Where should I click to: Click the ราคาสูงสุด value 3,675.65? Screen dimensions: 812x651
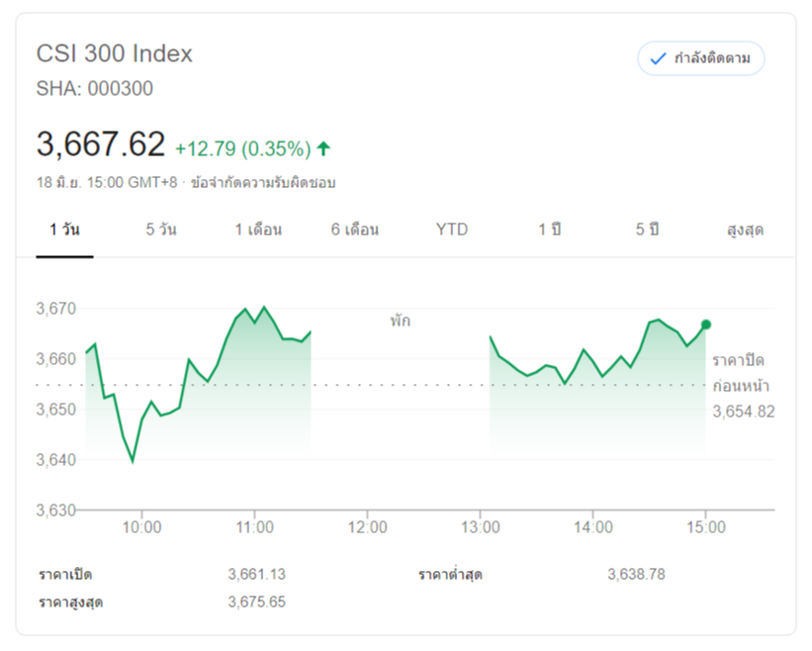(x=256, y=602)
